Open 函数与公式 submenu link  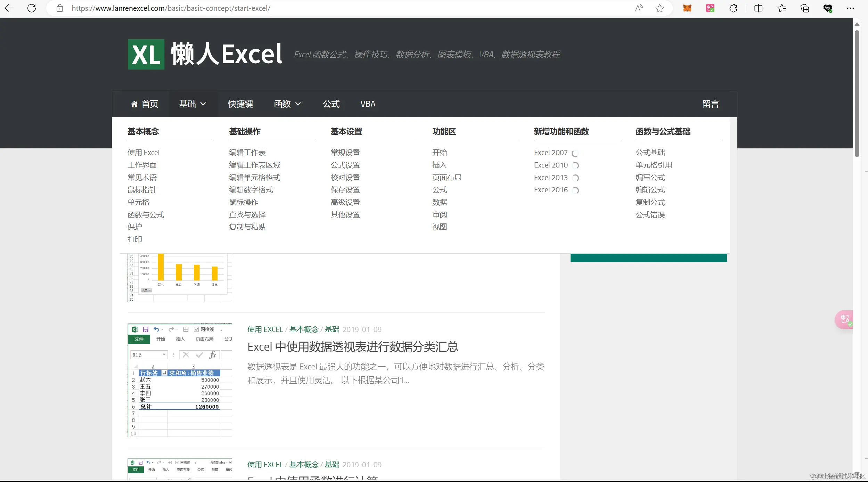146,215
